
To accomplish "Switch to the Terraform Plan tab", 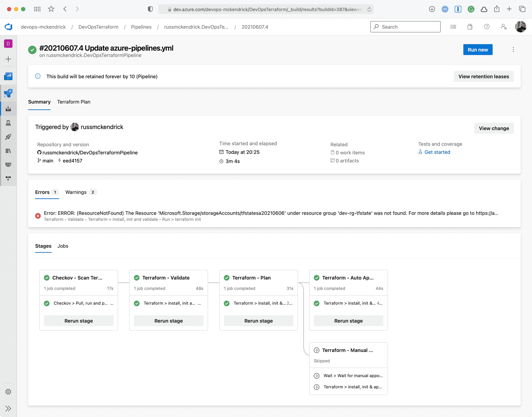I will [74, 102].
